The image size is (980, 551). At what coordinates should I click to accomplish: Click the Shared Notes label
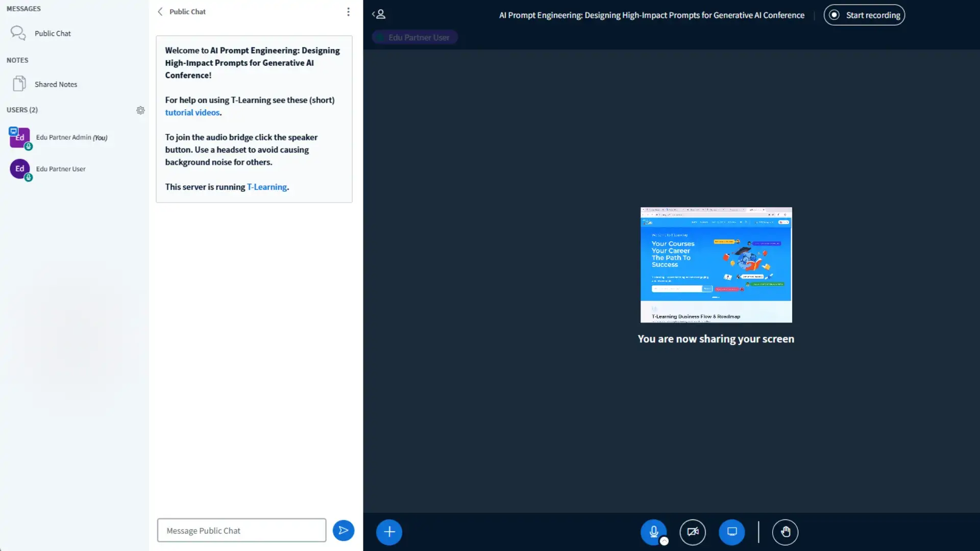coord(56,84)
